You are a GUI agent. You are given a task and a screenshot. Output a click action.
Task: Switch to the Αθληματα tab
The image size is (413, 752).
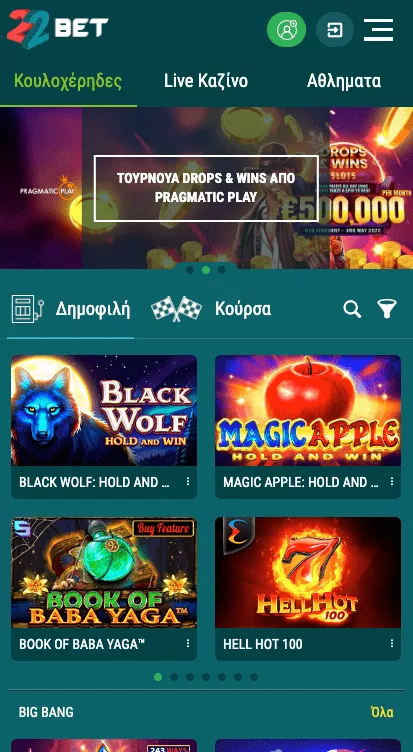tap(344, 81)
